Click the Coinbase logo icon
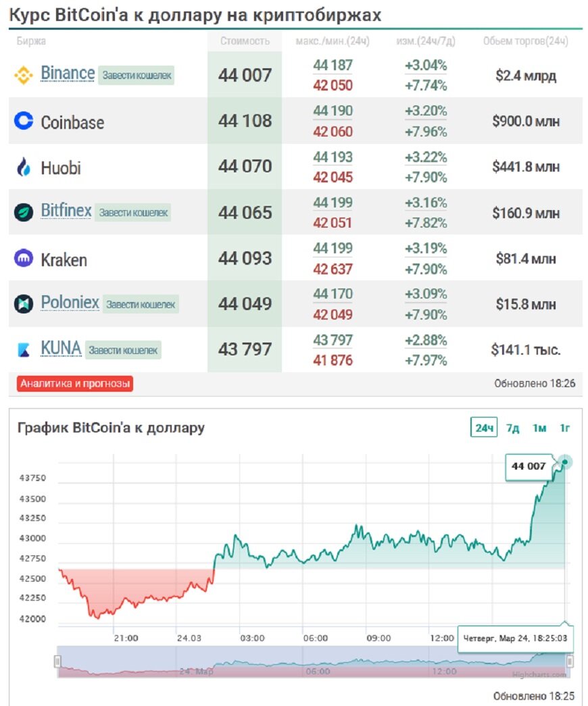 pos(24,121)
